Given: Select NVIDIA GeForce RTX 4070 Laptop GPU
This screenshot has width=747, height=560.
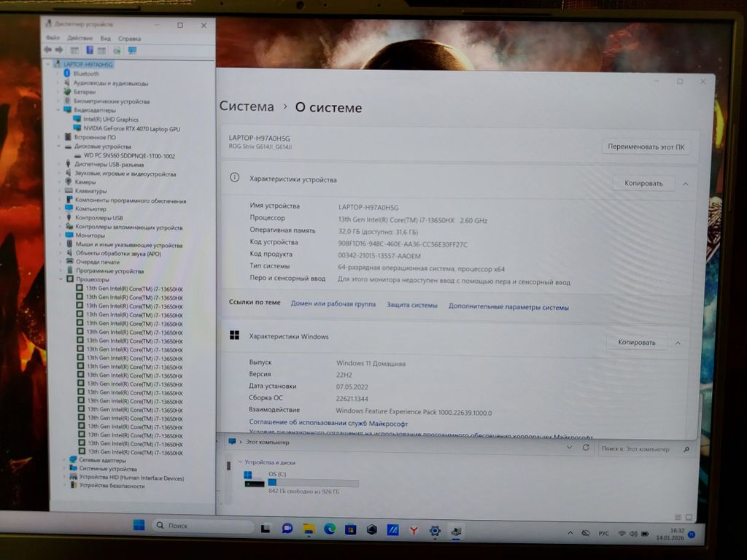Looking at the screenshot, I should point(131,128).
